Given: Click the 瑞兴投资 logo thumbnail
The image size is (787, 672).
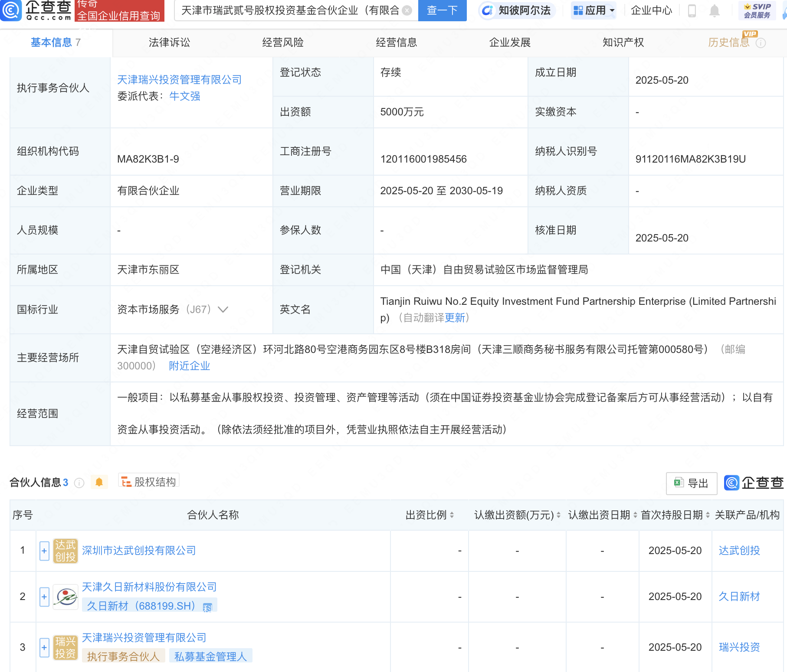Looking at the screenshot, I should (66, 648).
